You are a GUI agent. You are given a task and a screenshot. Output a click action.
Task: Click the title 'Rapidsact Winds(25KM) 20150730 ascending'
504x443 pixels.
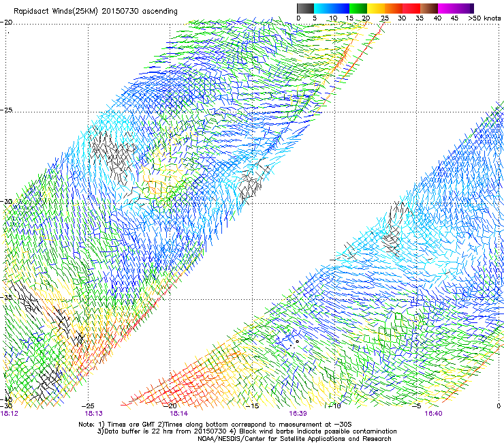95,12
